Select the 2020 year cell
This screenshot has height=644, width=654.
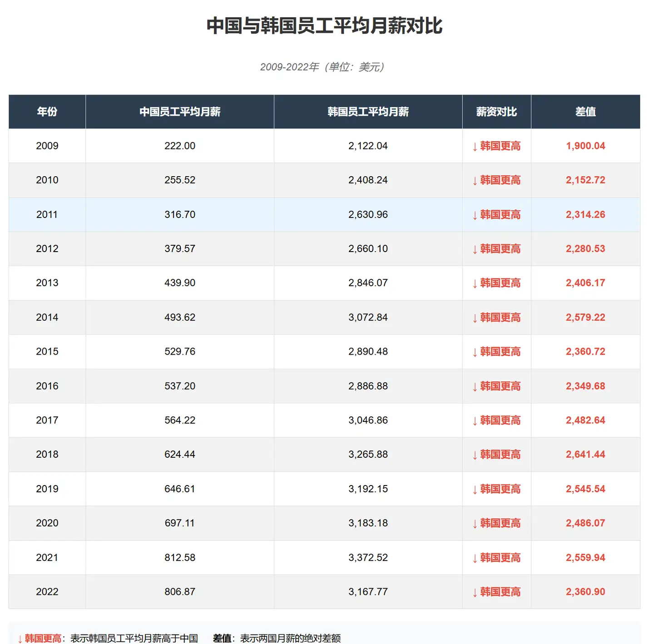coord(47,523)
